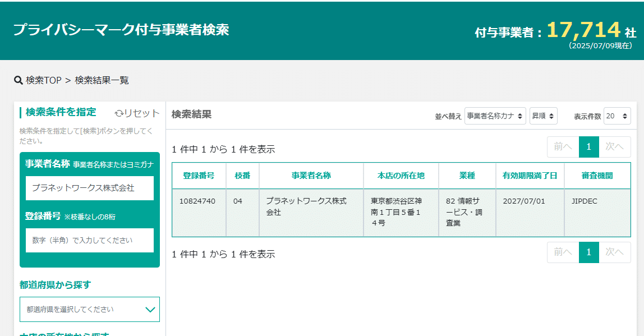The width and height of the screenshot is (644, 336).
Task: Click the bottom 前へ pagination button
Action: click(x=563, y=252)
